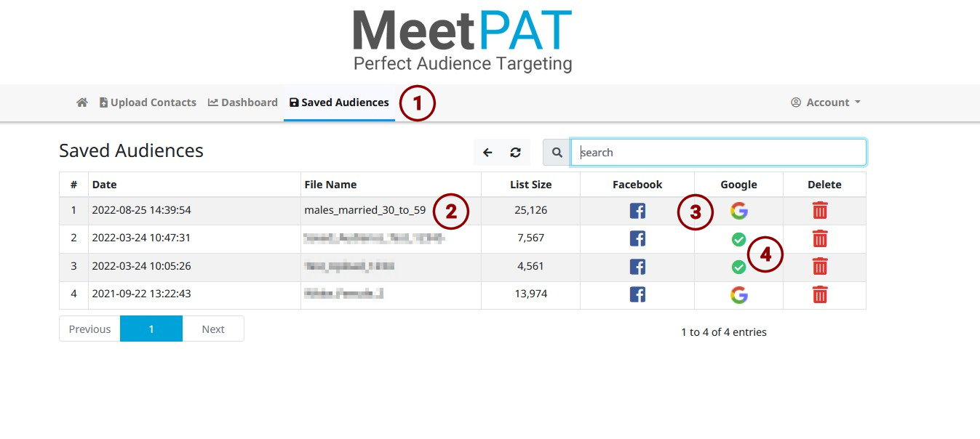Click the magnifying glass search icon
The image size is (980, 439).
[557, 153]
